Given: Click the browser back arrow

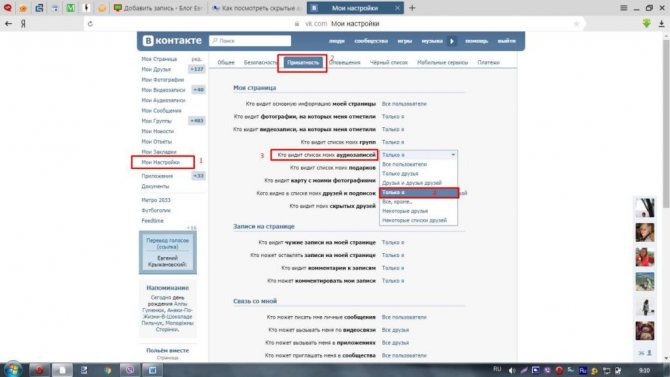Looking at the screenshot, I should [x=8, y=24].
